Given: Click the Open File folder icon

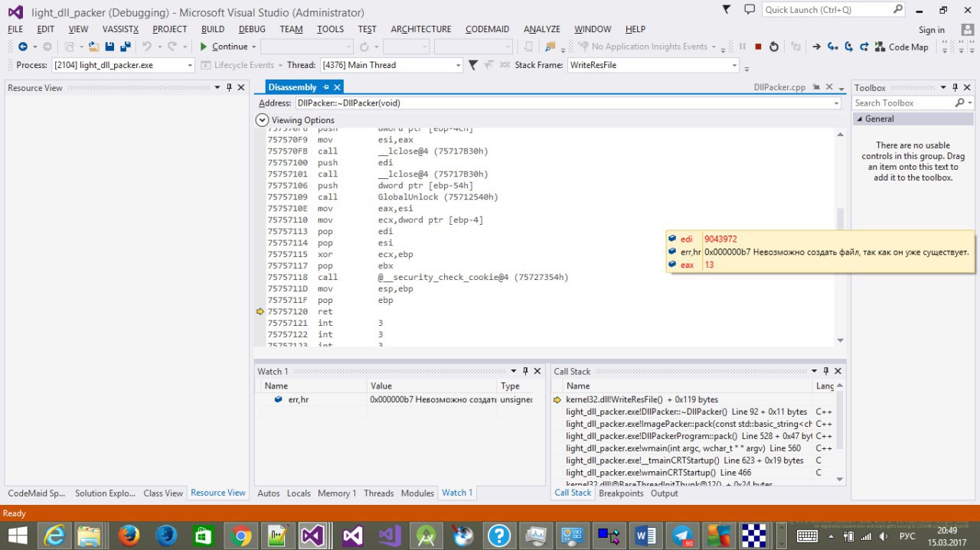Looking at the screenshot, I should [93, 47].
